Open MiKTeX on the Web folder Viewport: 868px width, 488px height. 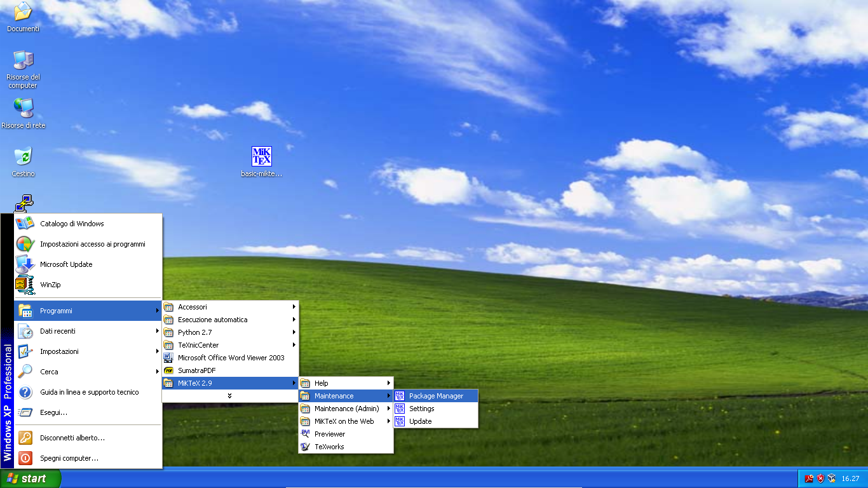click(346, 421)
